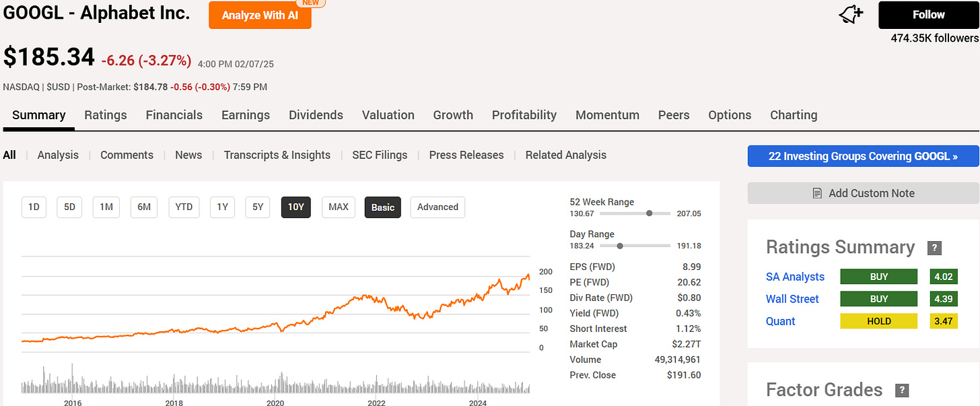The image size is (980, 406).
Task: Switch to the Ratings tab
Action: 106,115
